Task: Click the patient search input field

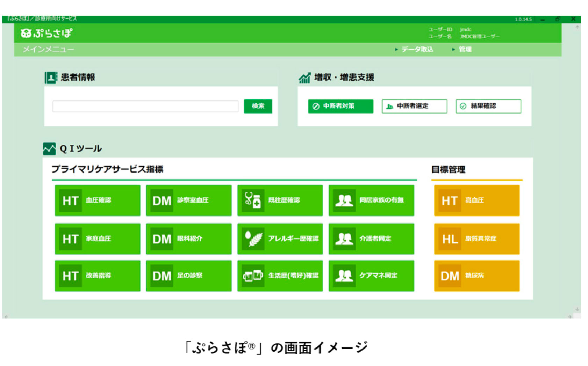Action: [x=145, y=106]
